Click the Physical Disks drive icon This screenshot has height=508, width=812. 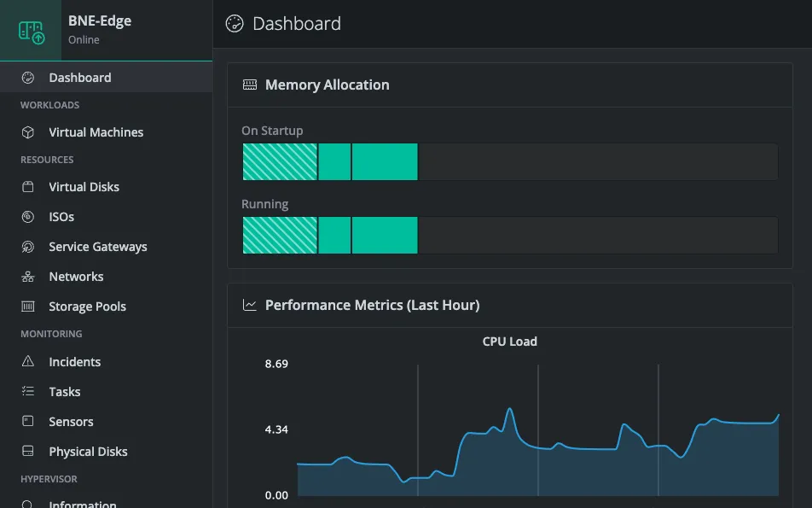coord(28,451)
